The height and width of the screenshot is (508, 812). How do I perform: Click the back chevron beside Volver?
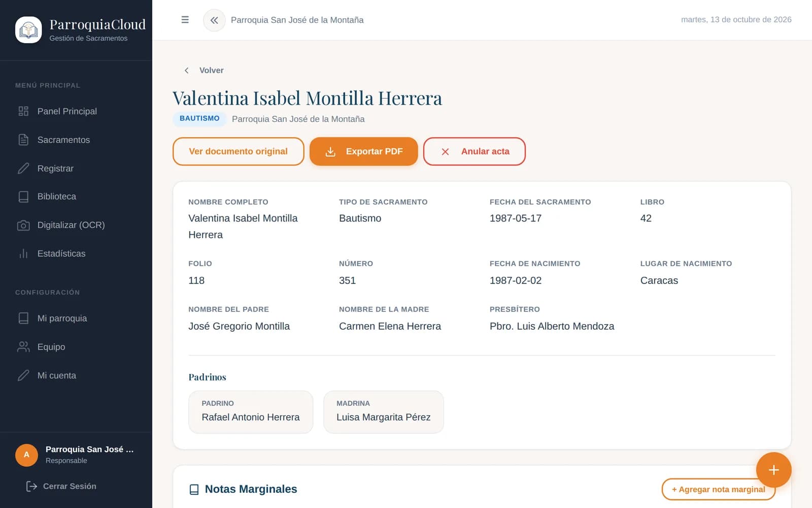point(187,71)
